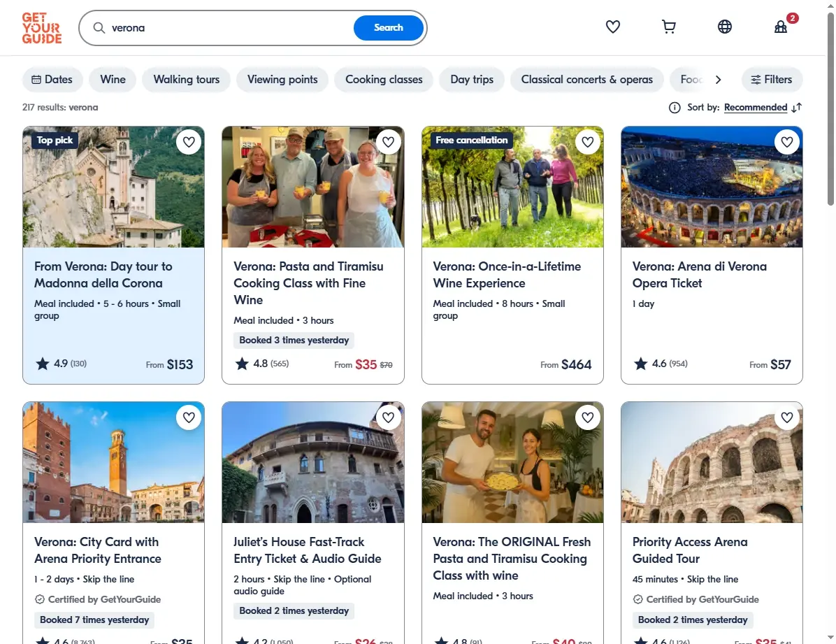Open profile icon with notification badge
Viewport: 836px width, 644px height.
click(781, 27)
